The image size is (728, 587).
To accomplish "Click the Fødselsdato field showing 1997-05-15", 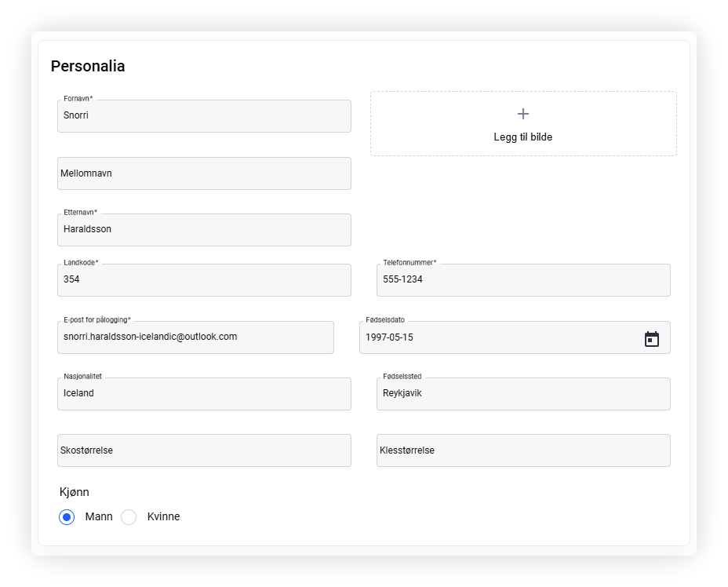I will pos(515,337).
